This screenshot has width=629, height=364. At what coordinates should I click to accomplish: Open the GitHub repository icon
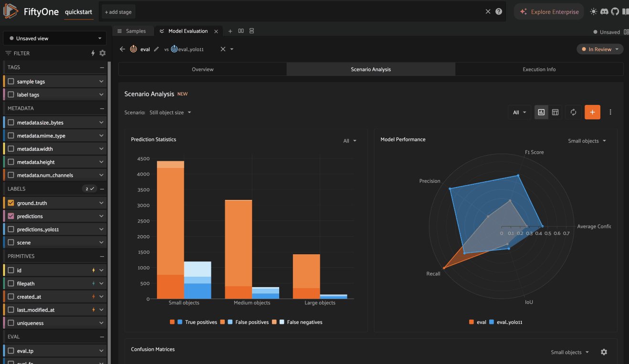point(615,11)
